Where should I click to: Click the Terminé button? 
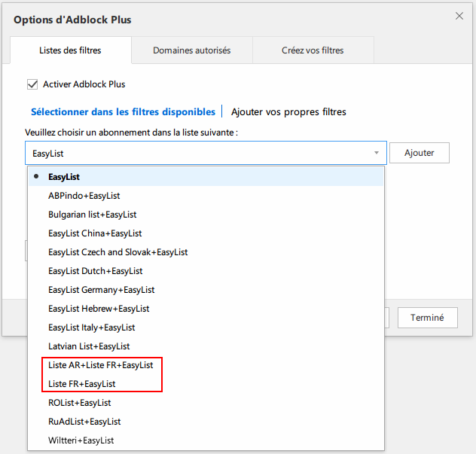[428, 318]
